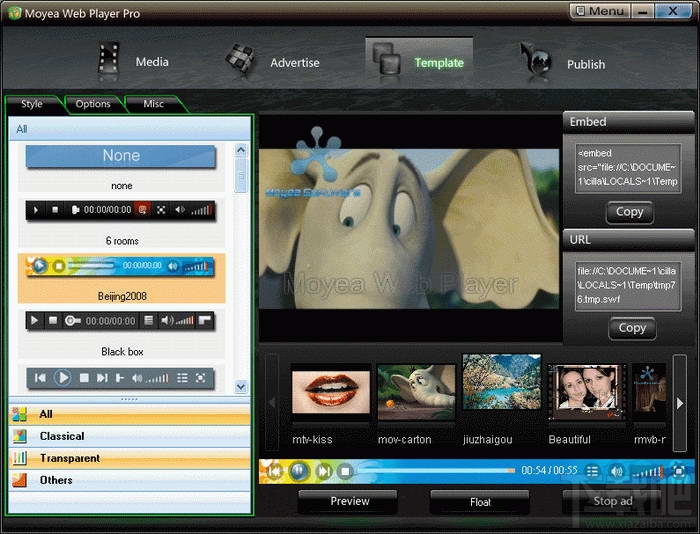
Task: Mute audio with speaker icon in player bar
Action: click(x=617, y=471)
